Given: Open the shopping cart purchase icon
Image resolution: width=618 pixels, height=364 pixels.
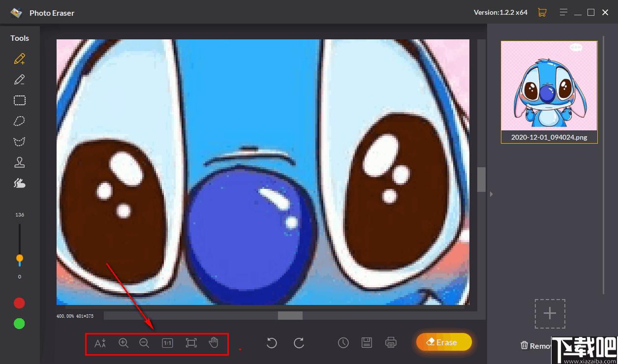Looking at the screenshot, I should coord(542,12).
